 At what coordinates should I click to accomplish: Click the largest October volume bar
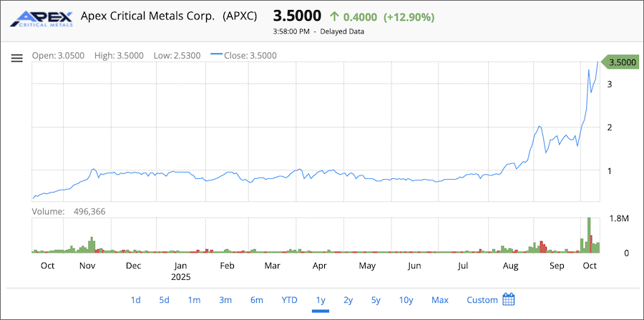tap(589, 235)
